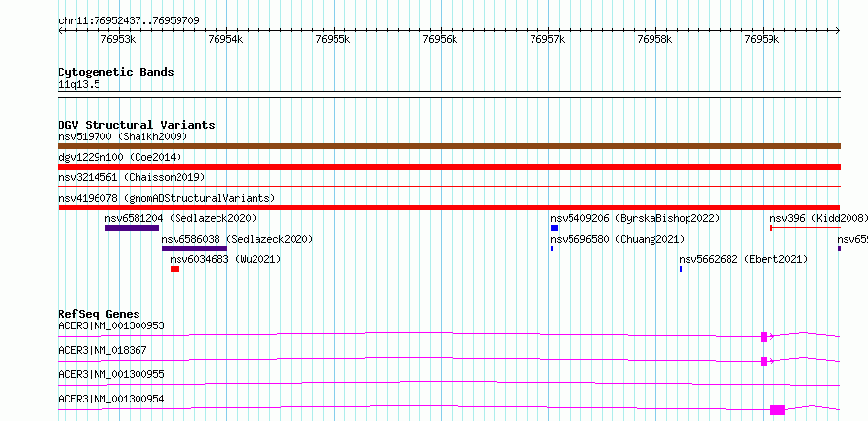The image size is (868, 421).
Task: Click the 76958k ruler tick label
Action: (x=653, y=39)
